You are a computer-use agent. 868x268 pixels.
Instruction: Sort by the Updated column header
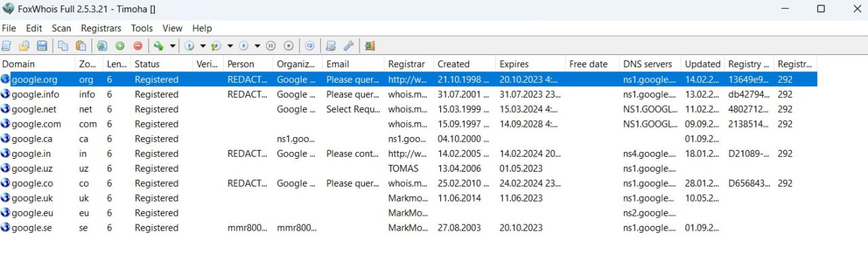pos(703,64)
